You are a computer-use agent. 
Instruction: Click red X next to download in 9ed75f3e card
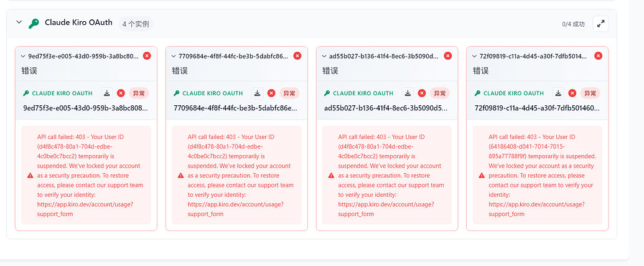point(121,93)
